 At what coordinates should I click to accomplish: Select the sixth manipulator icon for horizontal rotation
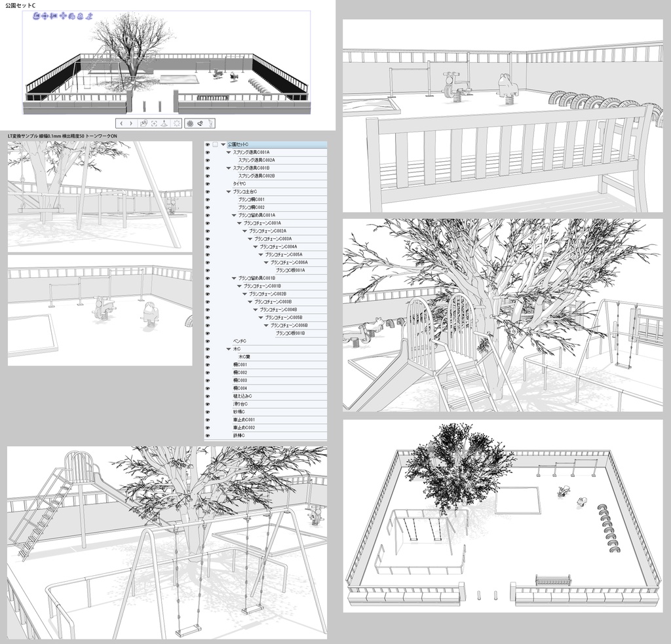[x=80, y=16]
